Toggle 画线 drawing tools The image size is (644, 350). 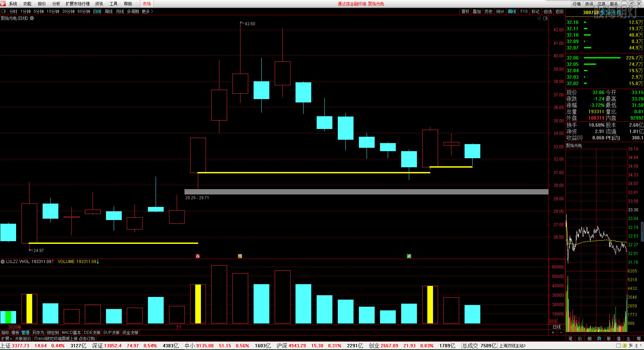512,11
